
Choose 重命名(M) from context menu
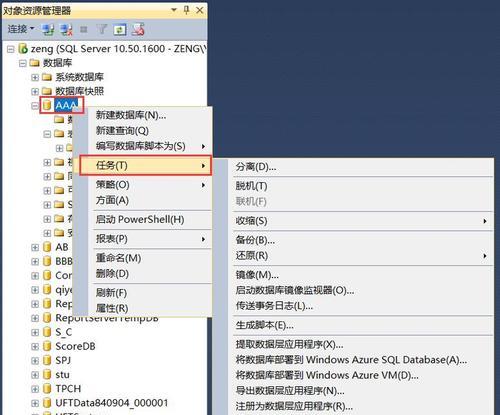pos(118,258)
